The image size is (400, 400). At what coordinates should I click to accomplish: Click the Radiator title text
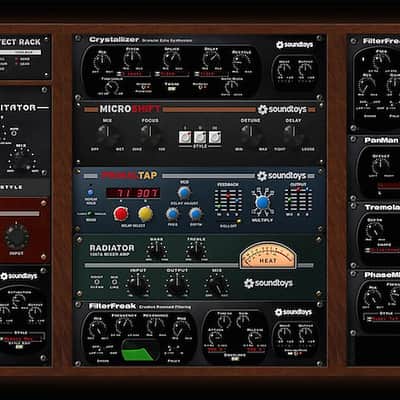pos(112,248)
